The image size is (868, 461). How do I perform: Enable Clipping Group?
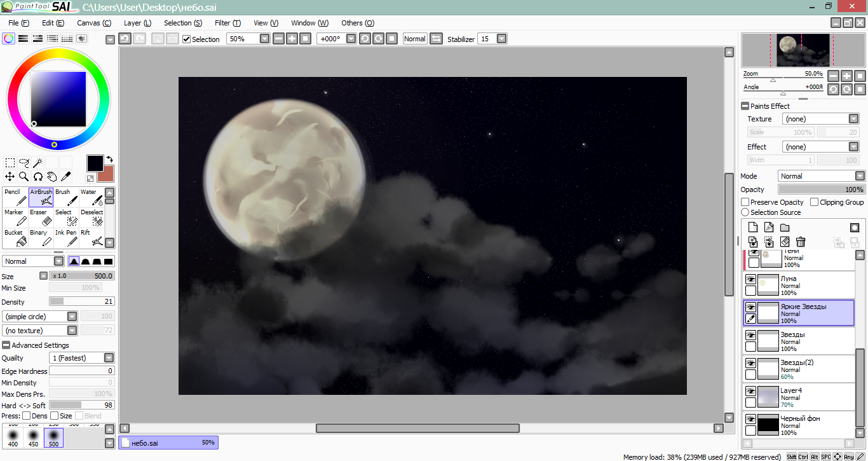814,202
